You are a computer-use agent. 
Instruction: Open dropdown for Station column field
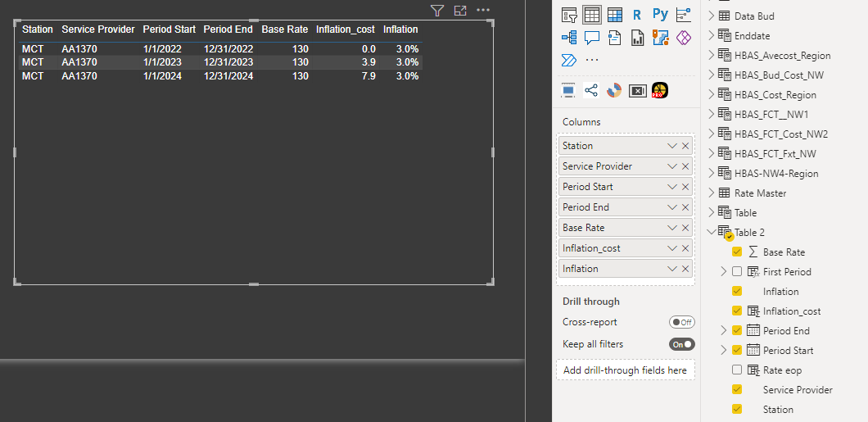[672, 146]
